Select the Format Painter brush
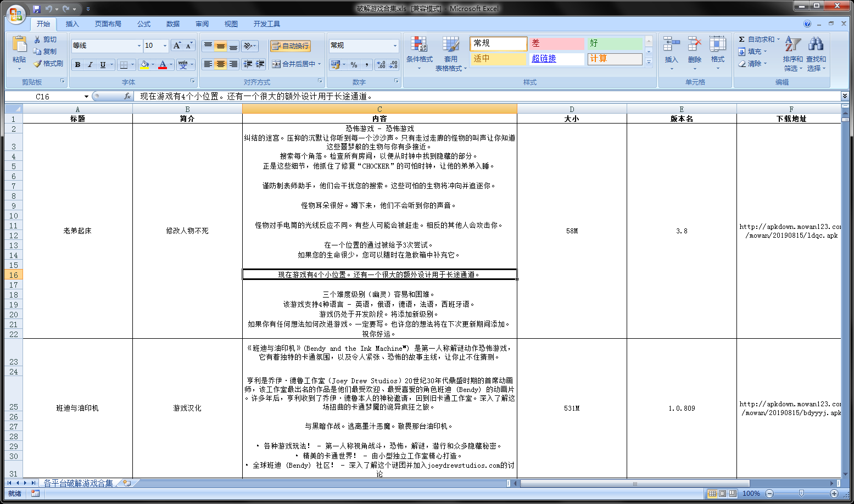Screen dimensions: 854x504 pos(37,64)
